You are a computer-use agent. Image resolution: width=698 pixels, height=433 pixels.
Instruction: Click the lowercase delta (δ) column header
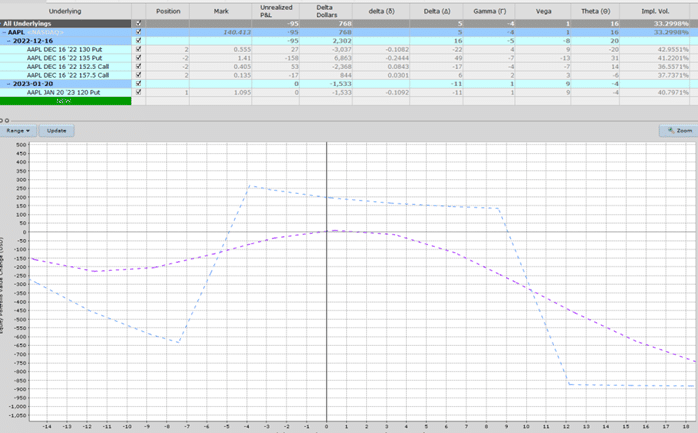(x=381, y=11)
